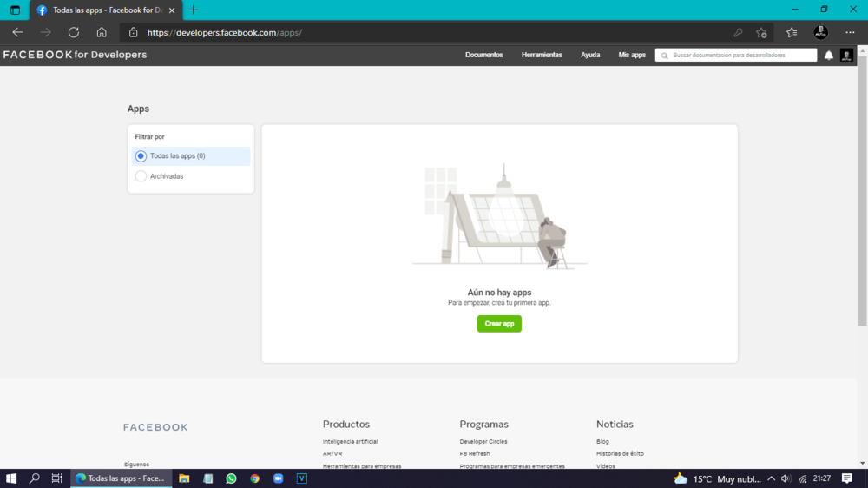Open the Facebook profile avatar menu

click(846, 55)
